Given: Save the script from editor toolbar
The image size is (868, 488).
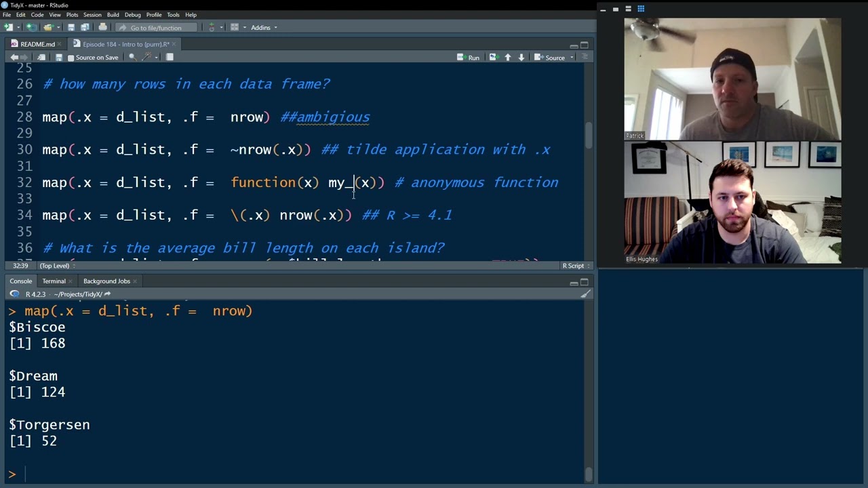Looking at the screenshot, I should coord(59,58).
